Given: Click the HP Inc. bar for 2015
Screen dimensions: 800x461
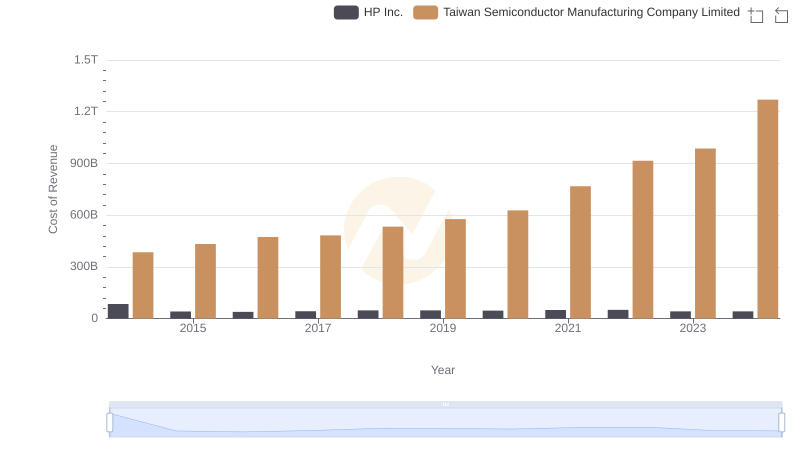Looking at the screenshot, I should (181, 315).
